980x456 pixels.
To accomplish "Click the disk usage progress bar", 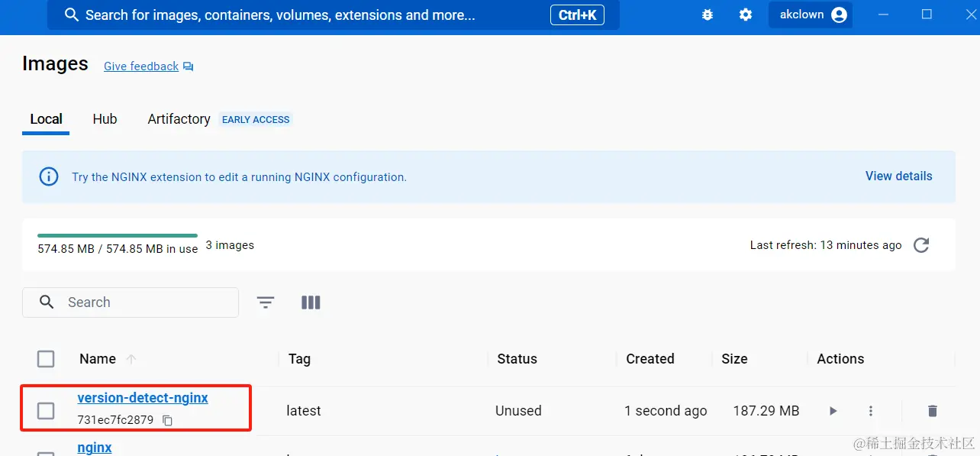I will [118, 235].
